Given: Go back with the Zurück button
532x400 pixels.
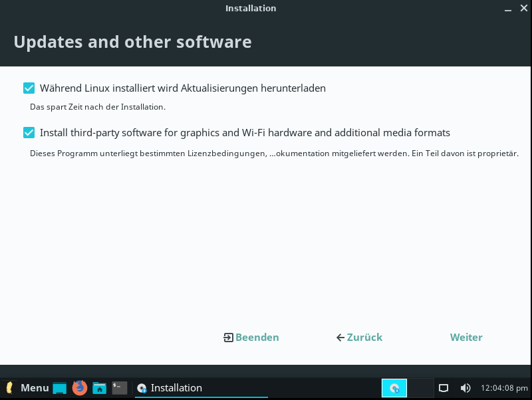Looking at the screenshot, I should point(359,338).
